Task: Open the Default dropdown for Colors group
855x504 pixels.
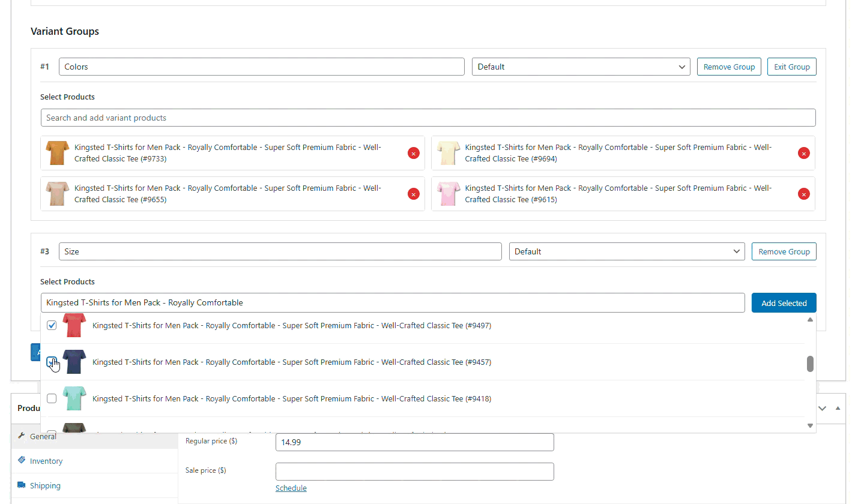Action: (581, 67)
